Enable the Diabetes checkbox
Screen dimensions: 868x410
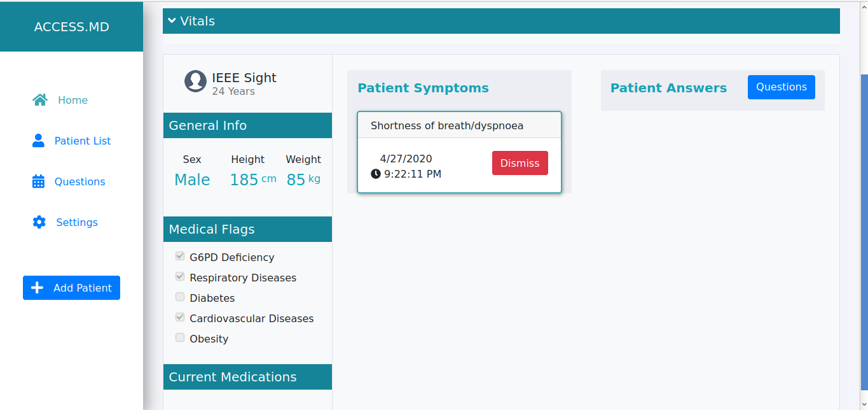click(x=180, y=297)
